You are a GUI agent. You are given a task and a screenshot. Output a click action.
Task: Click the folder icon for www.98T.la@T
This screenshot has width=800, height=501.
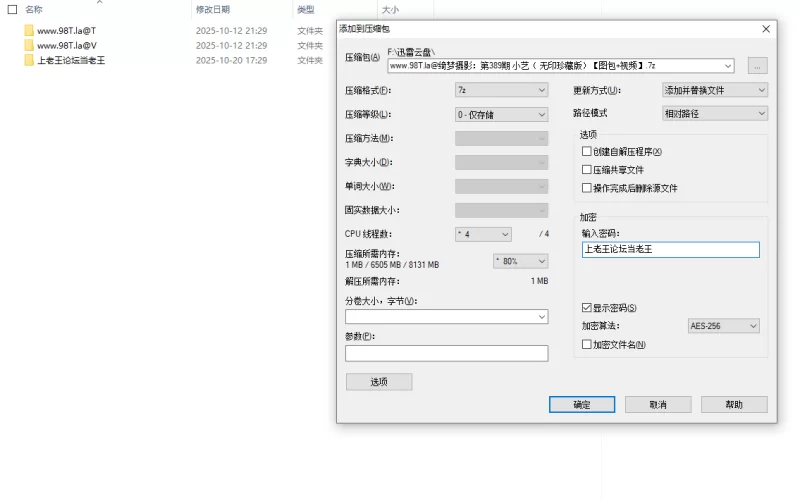[x=29, y=31]
